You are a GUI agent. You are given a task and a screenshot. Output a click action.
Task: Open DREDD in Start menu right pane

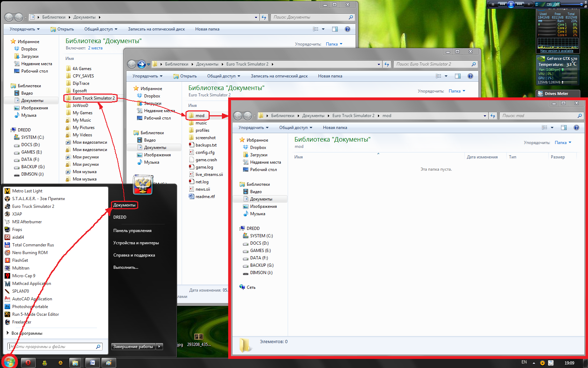point(120,217)
